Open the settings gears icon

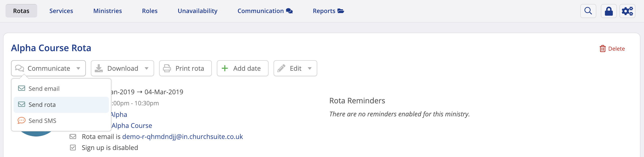627,11
